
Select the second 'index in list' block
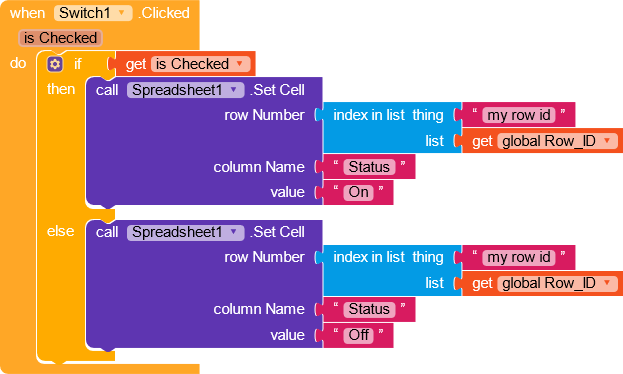pyautogui.click(x=368, y=258)
